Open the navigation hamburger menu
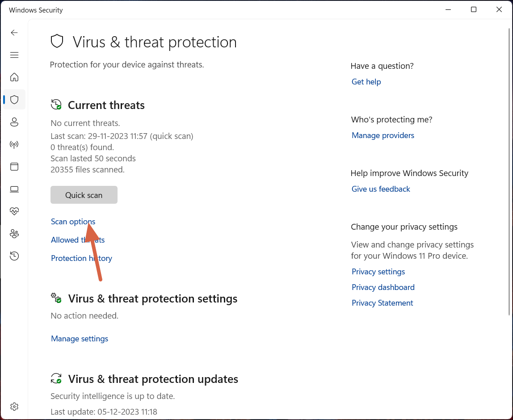 point(14,55)
